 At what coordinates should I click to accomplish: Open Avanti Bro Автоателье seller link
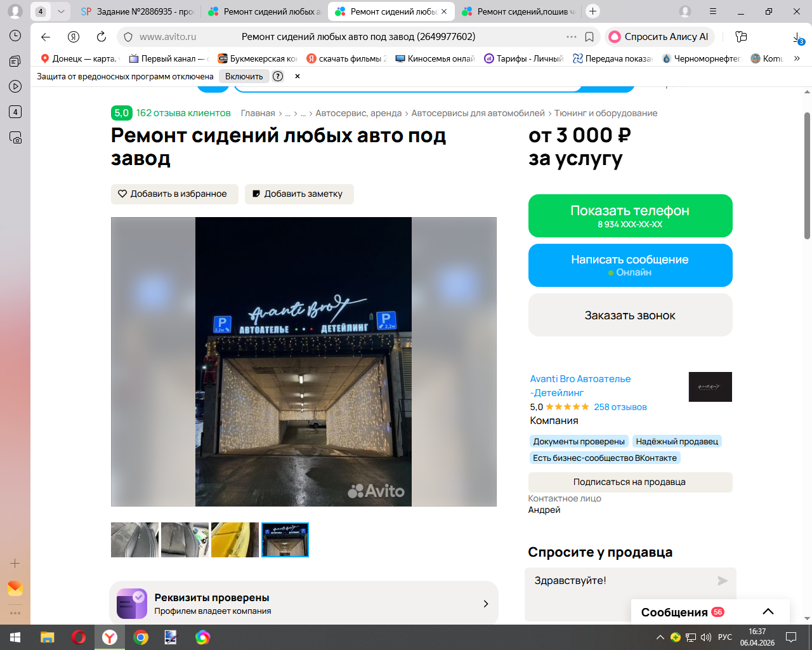coord(580,386)
